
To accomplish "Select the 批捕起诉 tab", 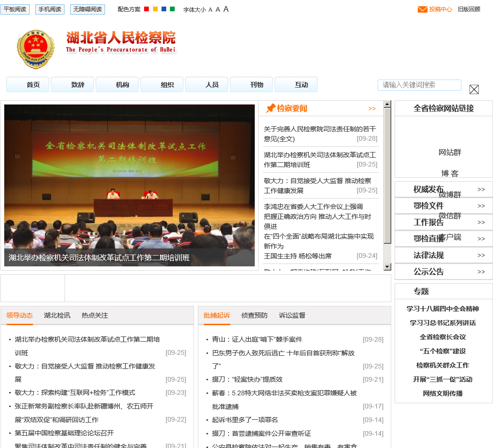I will [x=217, y=315].
